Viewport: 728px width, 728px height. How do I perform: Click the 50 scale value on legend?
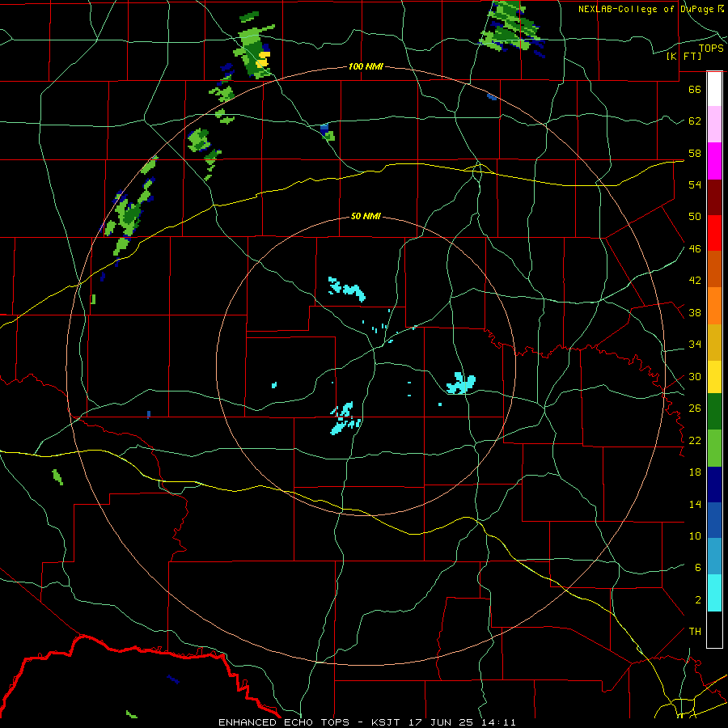[x=695, y=216]
